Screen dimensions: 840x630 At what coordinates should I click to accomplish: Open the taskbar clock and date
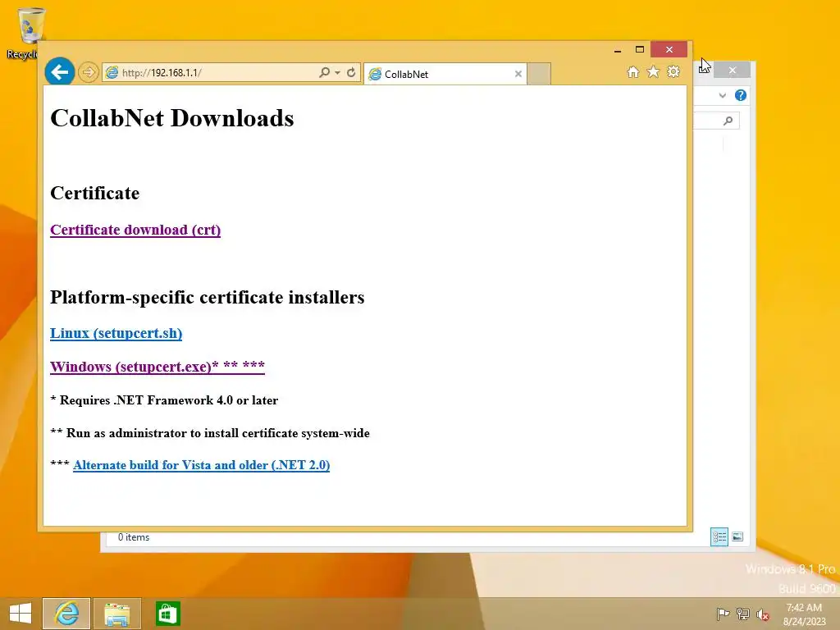point(804,614)
